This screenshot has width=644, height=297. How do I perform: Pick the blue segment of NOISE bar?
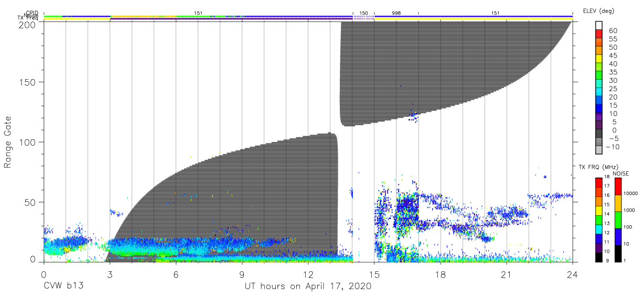pos(617,236)
